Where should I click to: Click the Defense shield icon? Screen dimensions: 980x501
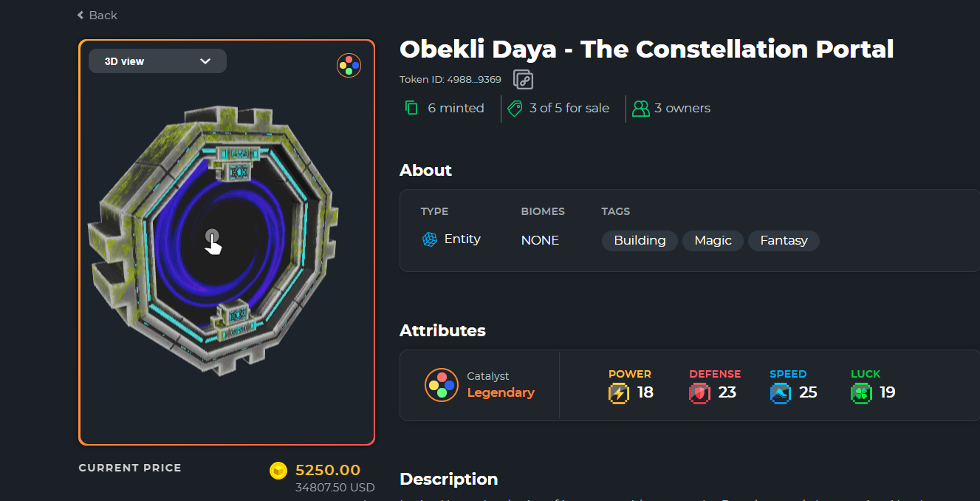[x=699, y=393]
